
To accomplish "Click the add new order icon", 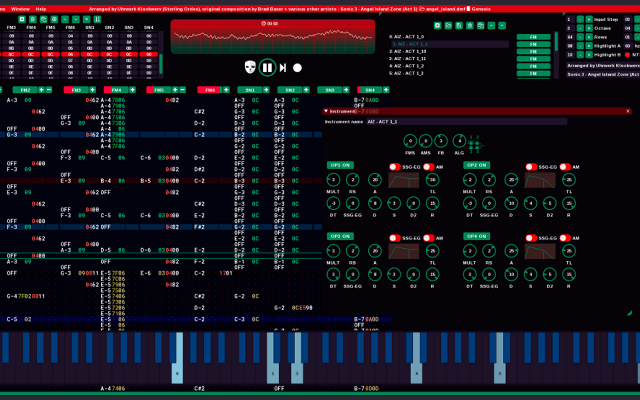I will click(22, 19).
